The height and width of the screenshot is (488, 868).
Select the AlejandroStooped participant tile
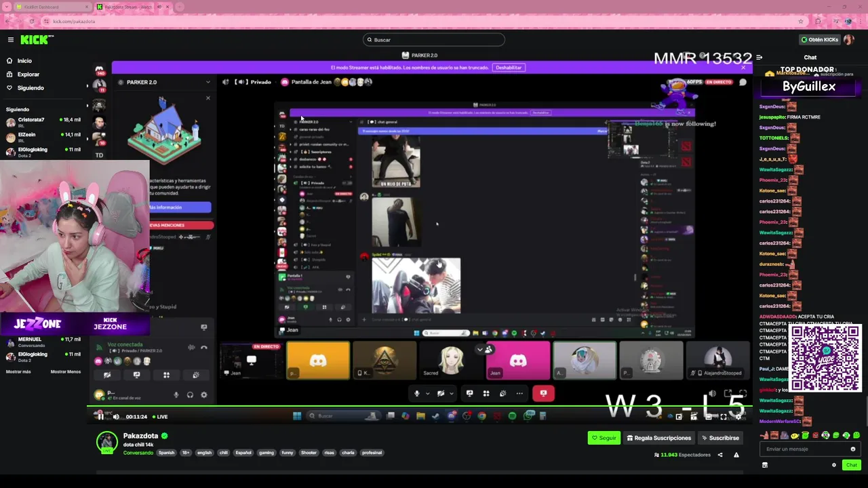(717, 360)
